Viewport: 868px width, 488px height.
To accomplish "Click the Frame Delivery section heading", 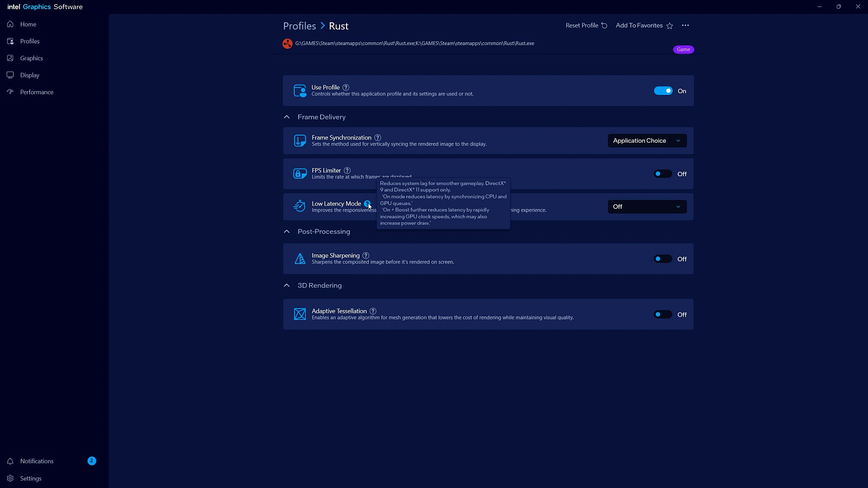I will point(322,117).
